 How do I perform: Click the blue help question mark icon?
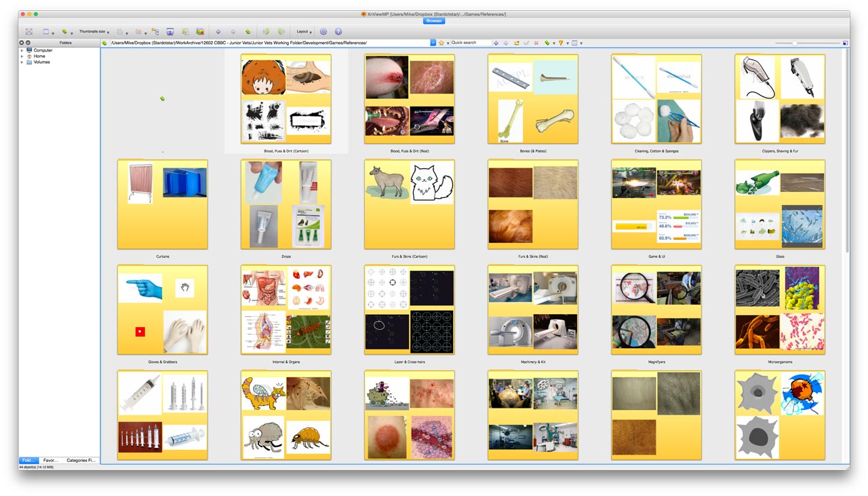coord(338,31)
